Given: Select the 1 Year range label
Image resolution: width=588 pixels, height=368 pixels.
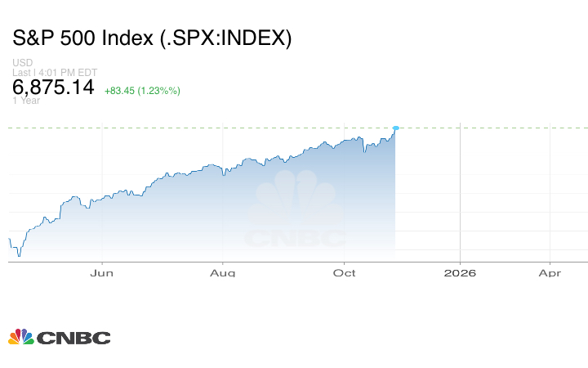Looking at the screenshot, I should coord(26,101).
